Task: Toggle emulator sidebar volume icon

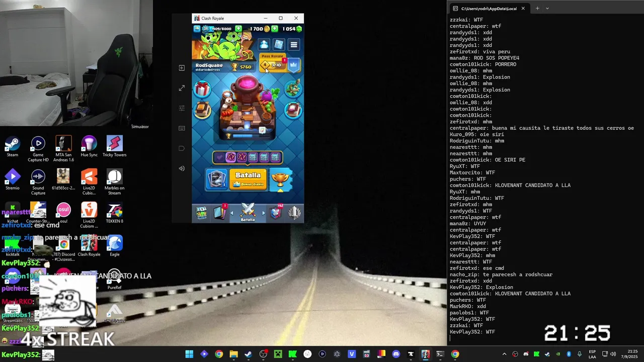Action: [182, 168]
